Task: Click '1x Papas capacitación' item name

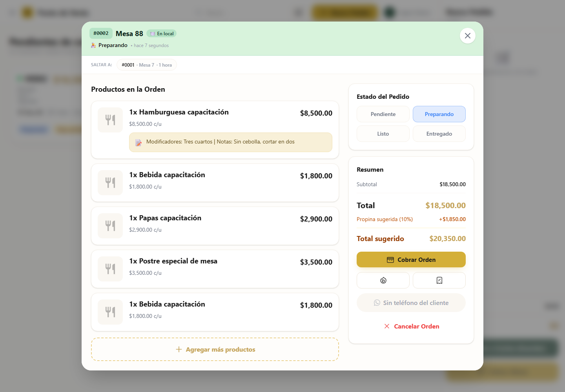Action: click(165, 218)
